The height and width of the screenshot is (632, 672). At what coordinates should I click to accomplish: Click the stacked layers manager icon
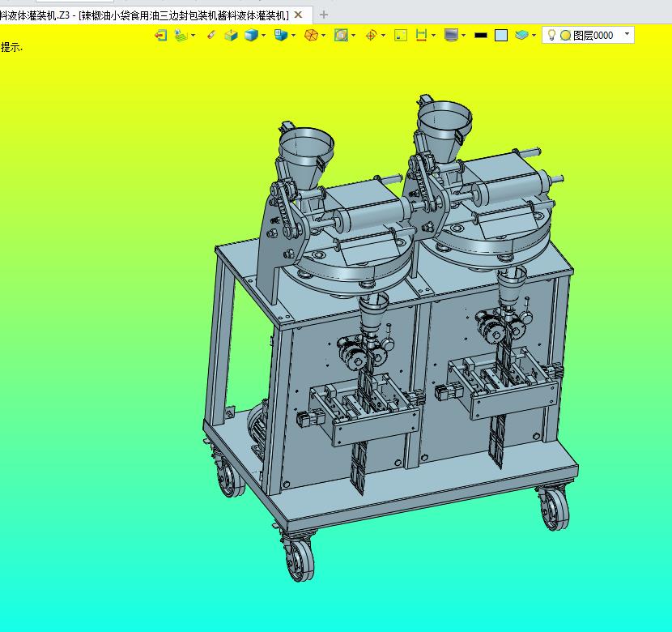521,35
